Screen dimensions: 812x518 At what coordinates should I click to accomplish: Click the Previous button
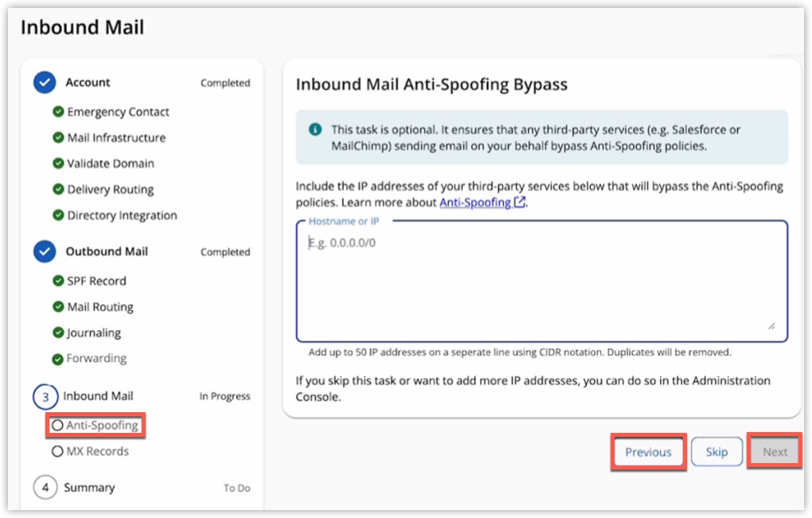(648, 451)
